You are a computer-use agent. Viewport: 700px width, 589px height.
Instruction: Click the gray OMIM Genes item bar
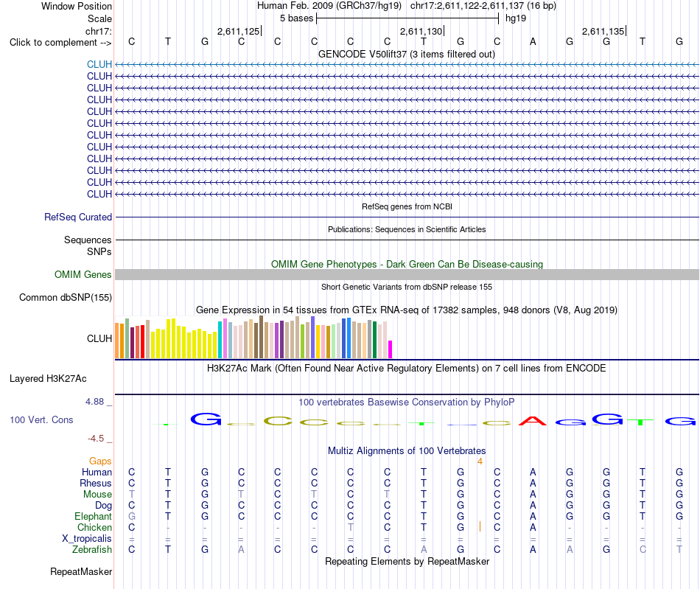407,275
